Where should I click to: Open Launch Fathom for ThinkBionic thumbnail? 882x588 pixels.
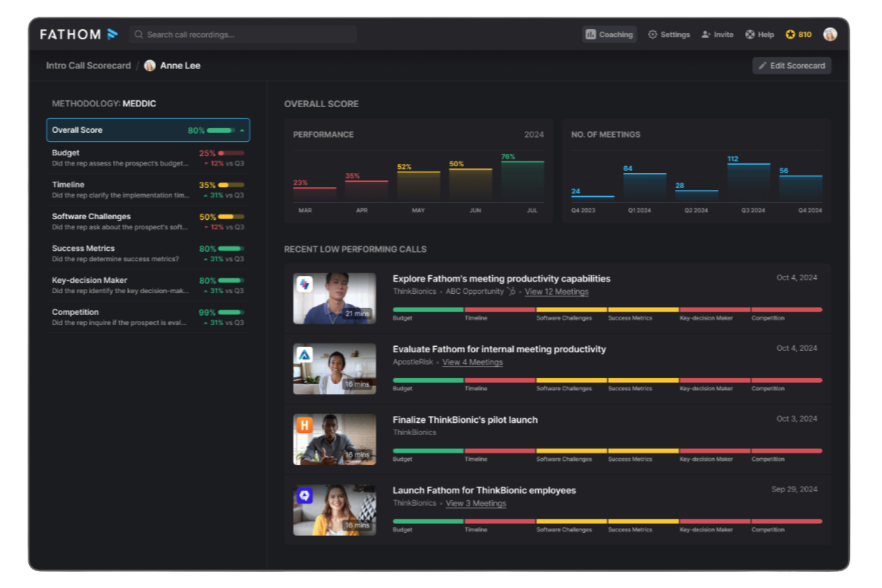coord(334,510)
